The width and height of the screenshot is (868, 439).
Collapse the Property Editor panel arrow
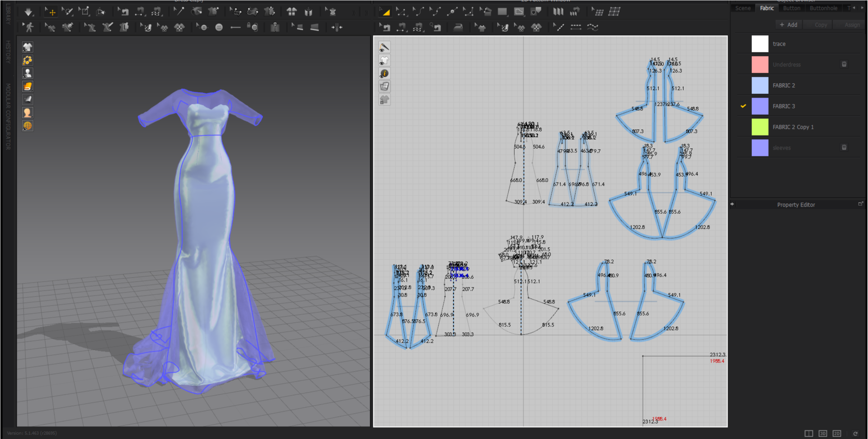(x=732, y=204)
